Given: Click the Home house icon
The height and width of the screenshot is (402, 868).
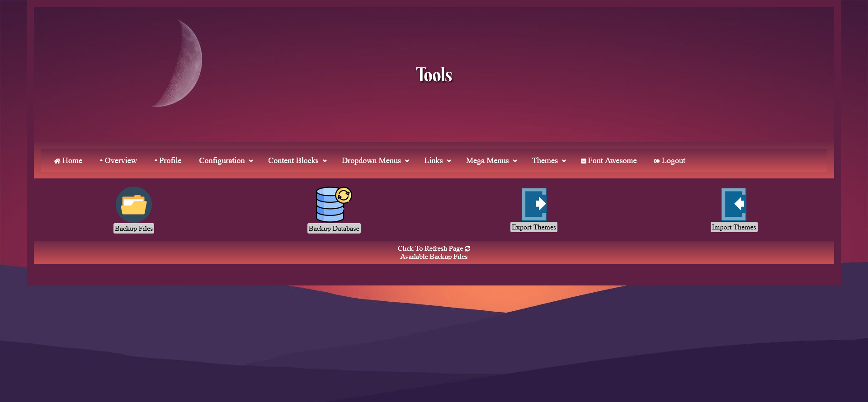Looking at the screenshot, I should [x=57, y=161].
